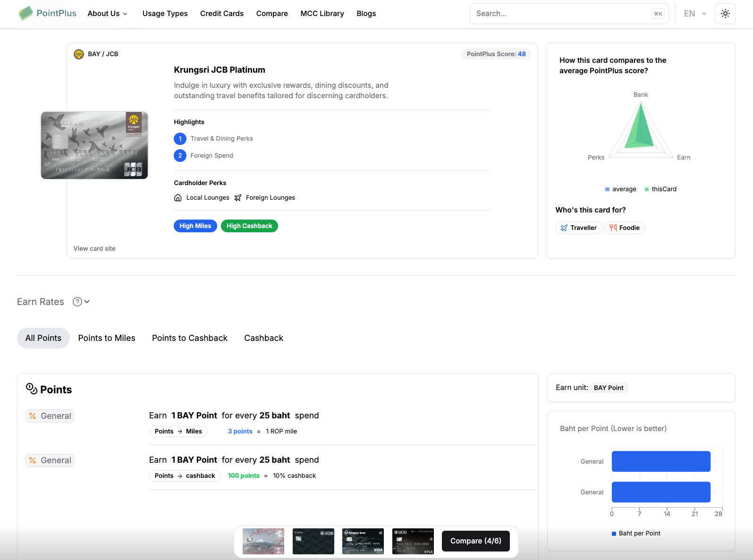The height and width of the screenshot is (560, 753).
Task: Select the Traveller tag with plane icon
Action: (x=579, y=228)
